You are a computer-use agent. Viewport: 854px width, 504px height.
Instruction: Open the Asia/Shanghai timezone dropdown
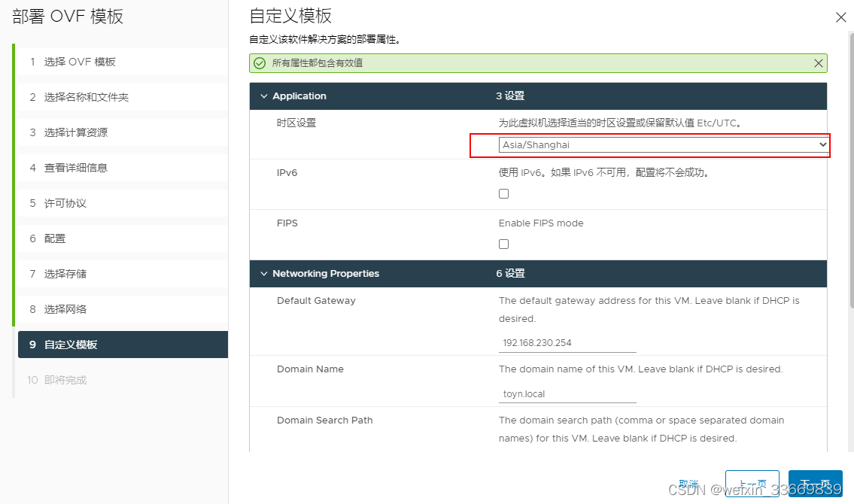click(664, 144)
